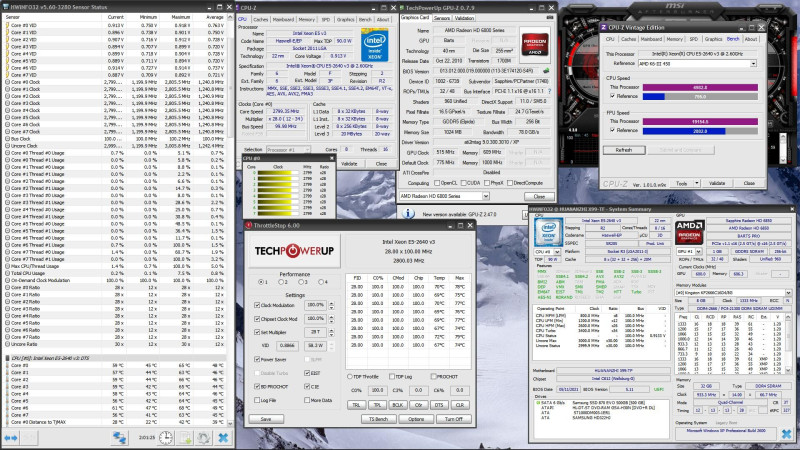Click the disabled gray arrows icon in HWiNFO toolbar
Image resolution: width=800 pixels, height=450 pixels.
pyautogui.click(x=30, y=438)
